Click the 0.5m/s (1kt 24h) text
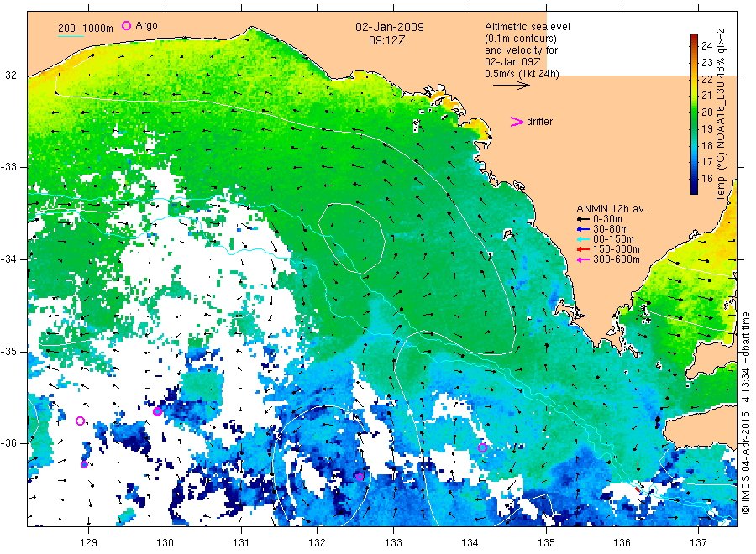 522,74
